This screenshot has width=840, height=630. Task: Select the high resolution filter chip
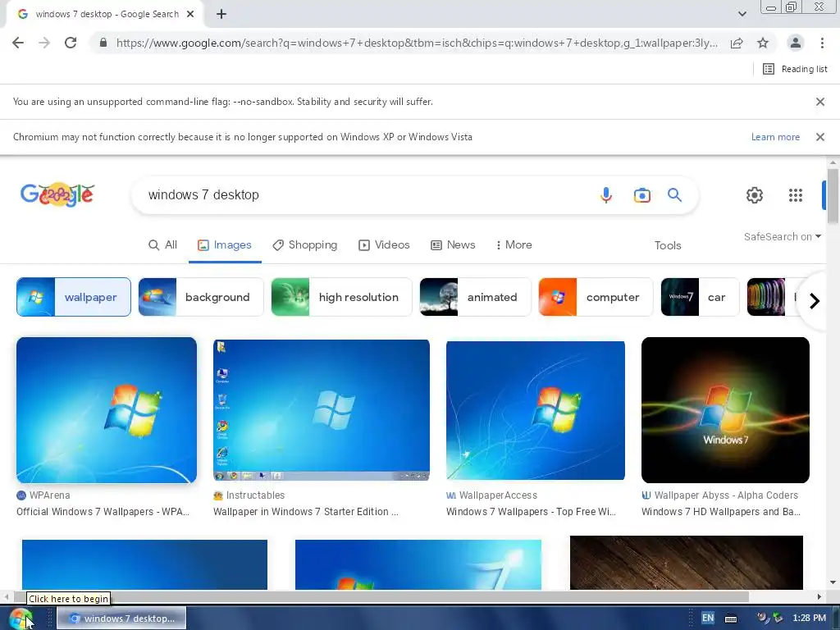pos(342,297)
